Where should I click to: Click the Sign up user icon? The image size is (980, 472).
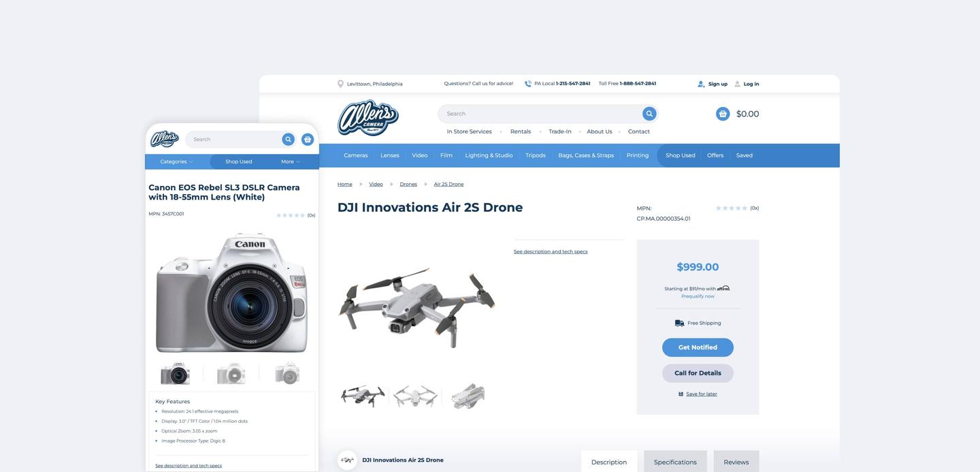pos(701,84)
